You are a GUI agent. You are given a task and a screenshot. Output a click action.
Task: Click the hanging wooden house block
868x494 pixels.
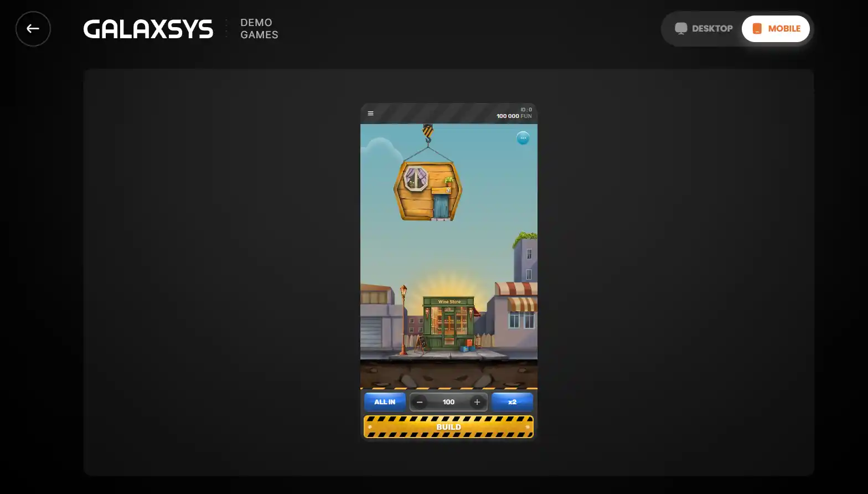point(428,191)
